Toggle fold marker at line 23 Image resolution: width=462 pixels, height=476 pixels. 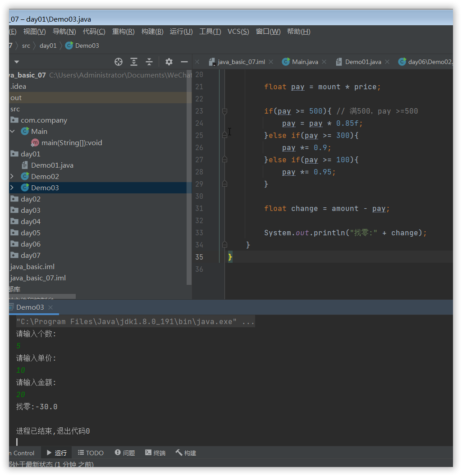(224, 111)
